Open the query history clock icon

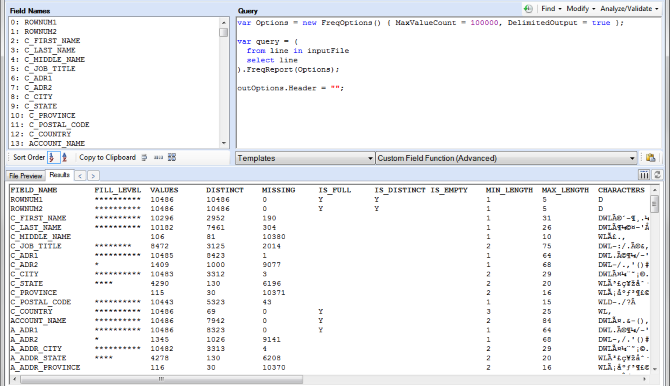528,9
